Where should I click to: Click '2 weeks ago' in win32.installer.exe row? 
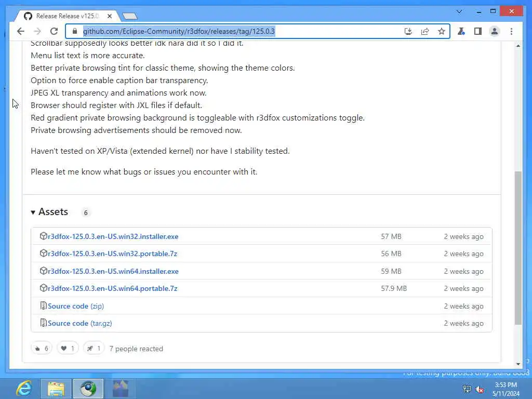click(x=463, y=236)
